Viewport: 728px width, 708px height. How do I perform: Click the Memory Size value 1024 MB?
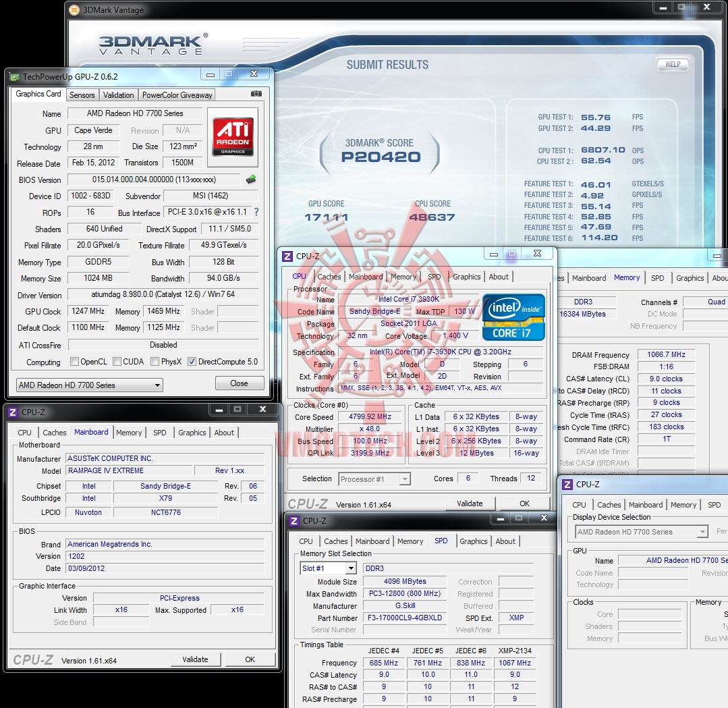point(98,278)
